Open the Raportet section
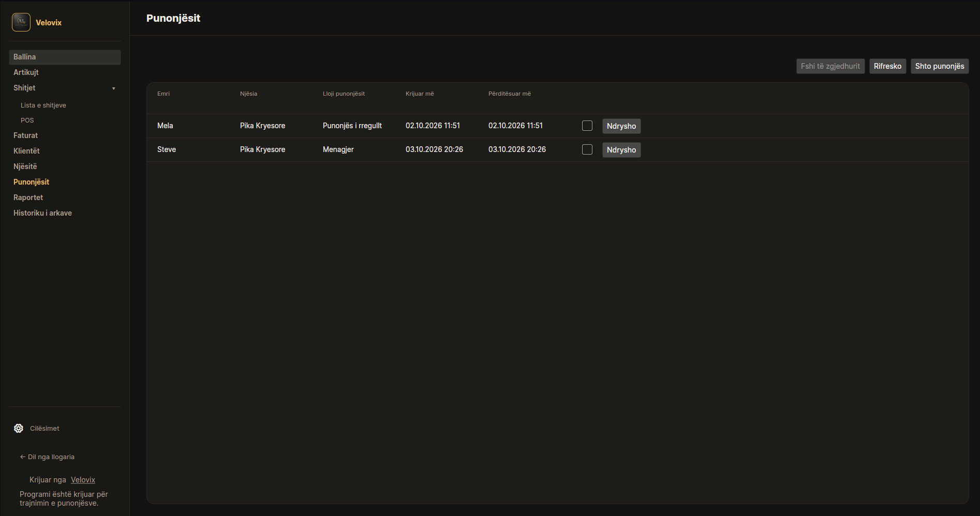 28,198
